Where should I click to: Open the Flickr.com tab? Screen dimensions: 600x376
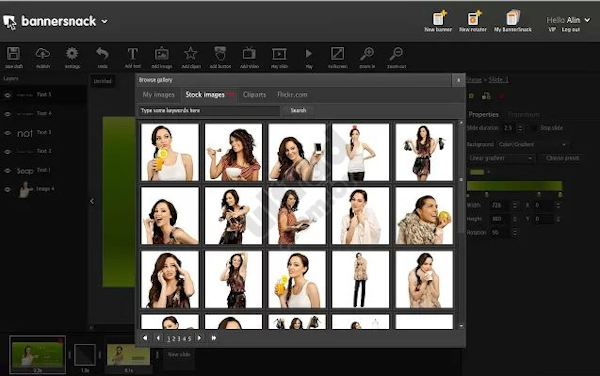pos(292,94)
